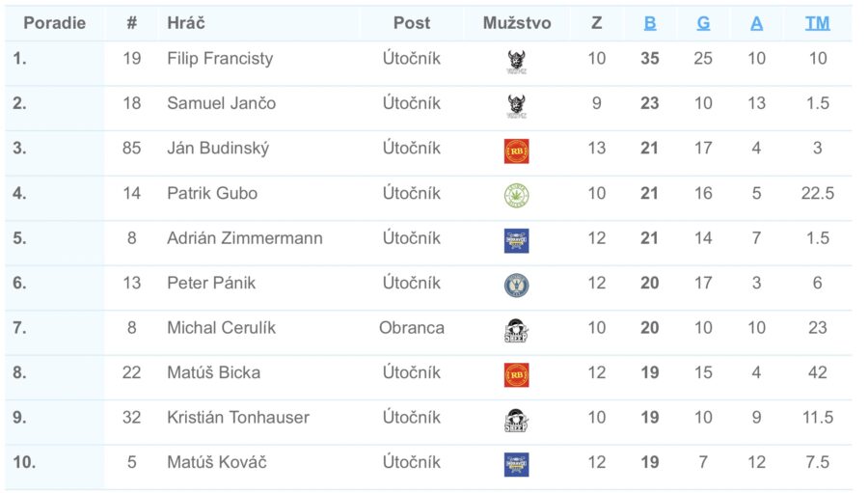Sort table by B points column
868x493 pixels.
click(650, 23)
